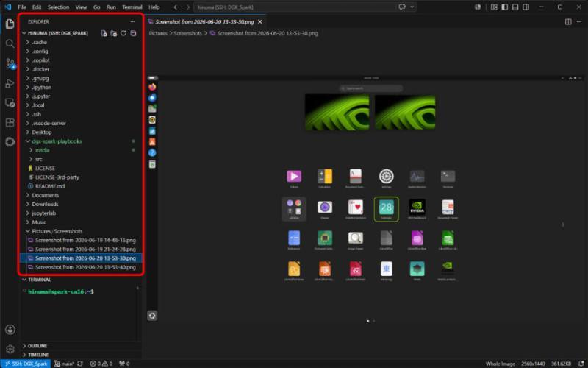Click the terminal prompt line
Screen dimensions: 588x368
pyautogui.click(x=61, y=291)
